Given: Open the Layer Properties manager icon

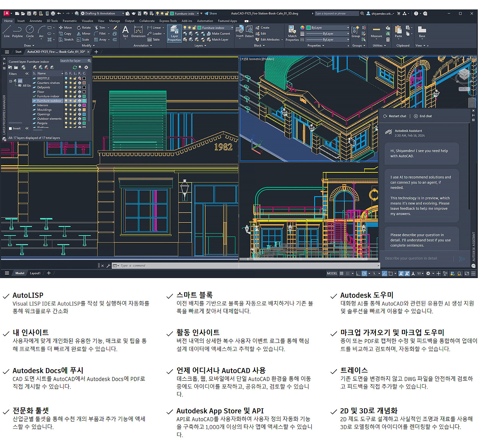Looking at the screenshot, I should pyautogui.click(x=174, y=33).
